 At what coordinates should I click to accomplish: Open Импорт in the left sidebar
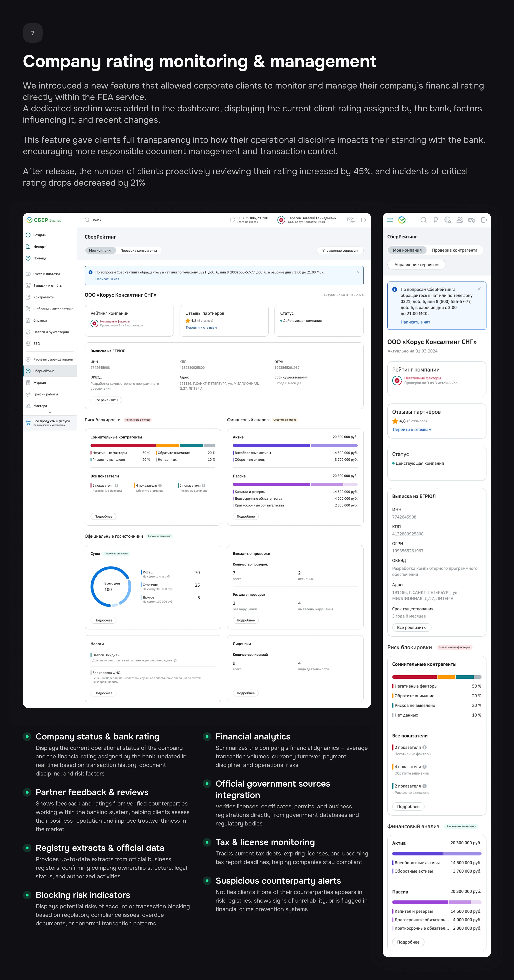(x=39, y=247)
